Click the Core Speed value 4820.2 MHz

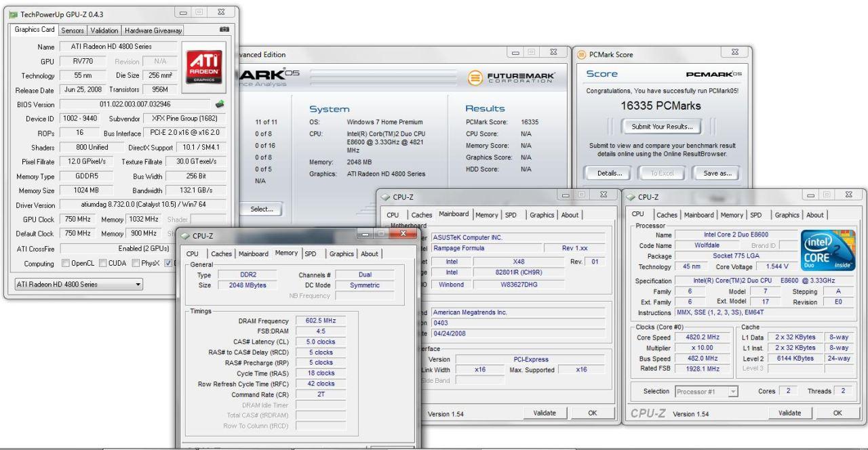click(707, 337)
